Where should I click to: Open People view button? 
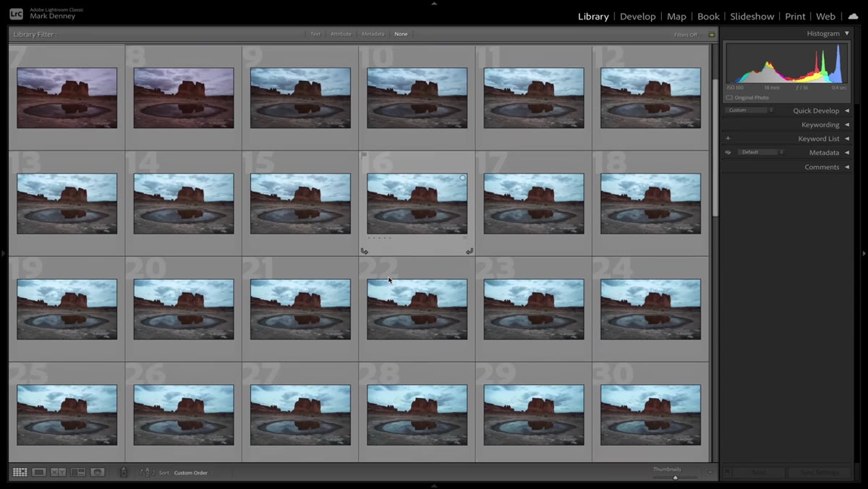[x=98, y=472]
